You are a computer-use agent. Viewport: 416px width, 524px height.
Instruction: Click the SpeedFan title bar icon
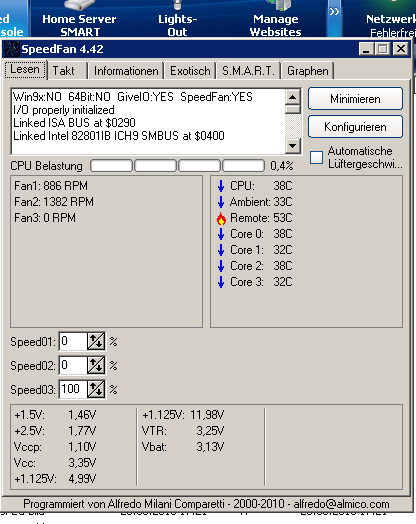[x=11, y=49]
